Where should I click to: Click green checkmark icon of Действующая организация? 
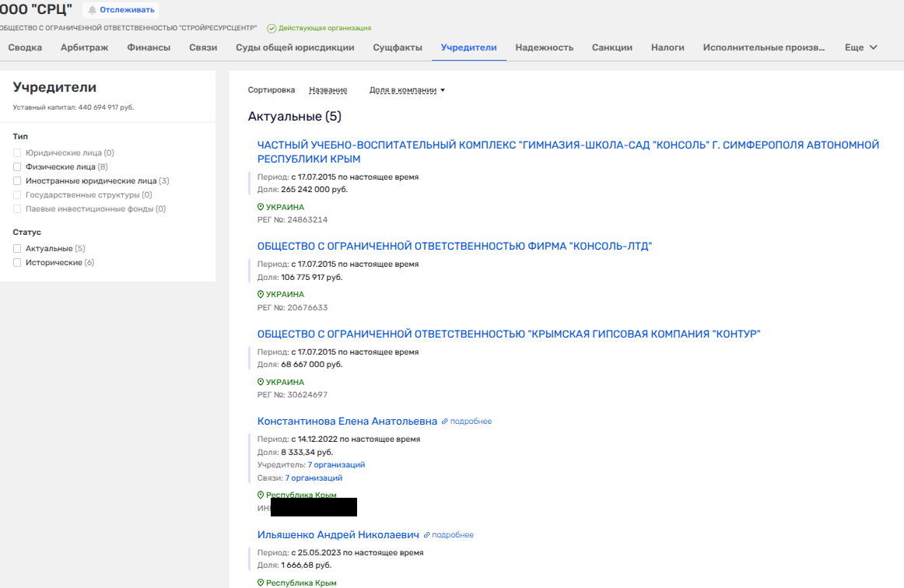272,29
